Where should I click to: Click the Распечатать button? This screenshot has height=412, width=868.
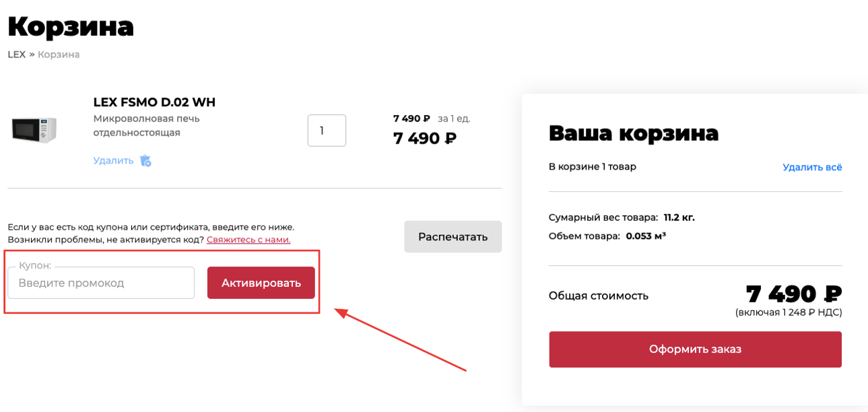[x=453, y=237]
